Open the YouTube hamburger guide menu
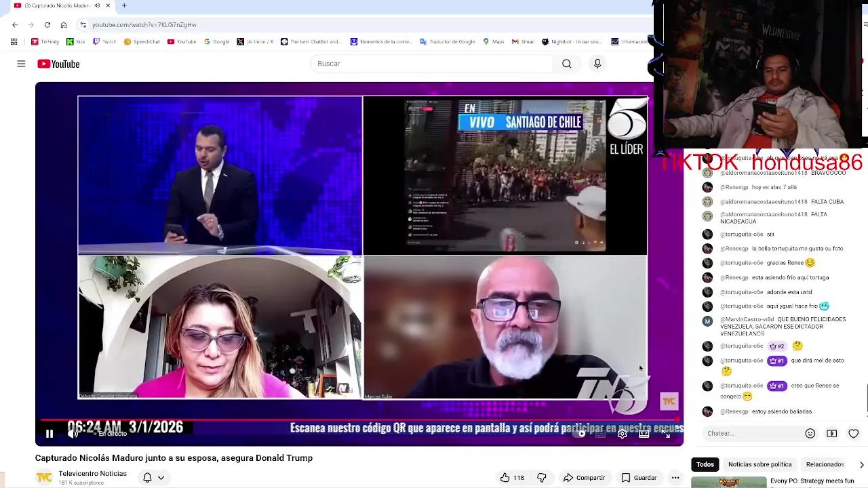868x488 pixels. click(21, 64)
